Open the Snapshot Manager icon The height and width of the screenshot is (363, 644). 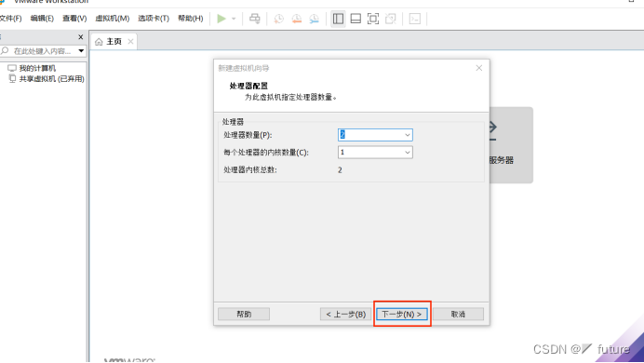click(314, 19)
